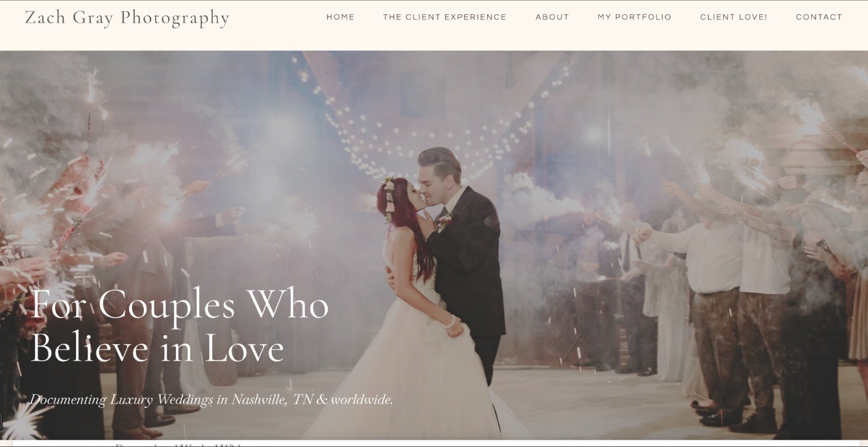View the My Portfolio page
868x447 pixels.
[634, 17]
